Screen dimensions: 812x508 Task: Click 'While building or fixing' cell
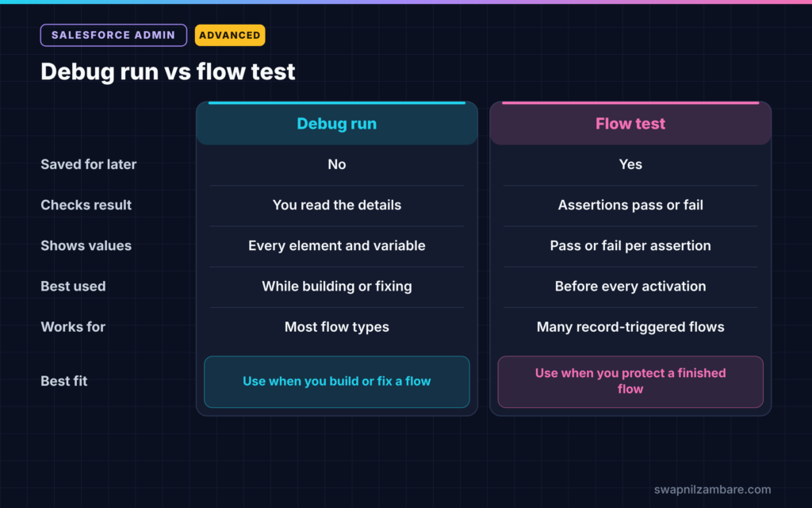pos(336,286)
